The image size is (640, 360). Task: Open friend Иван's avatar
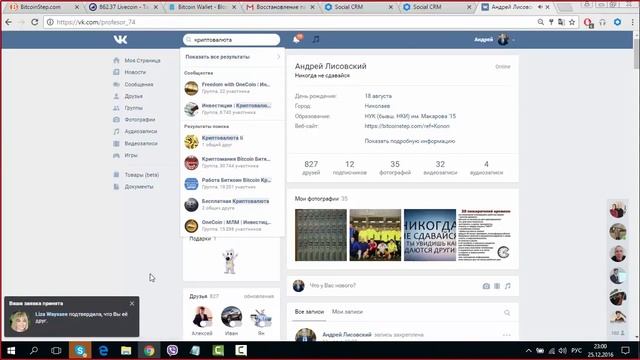(231, 317)
